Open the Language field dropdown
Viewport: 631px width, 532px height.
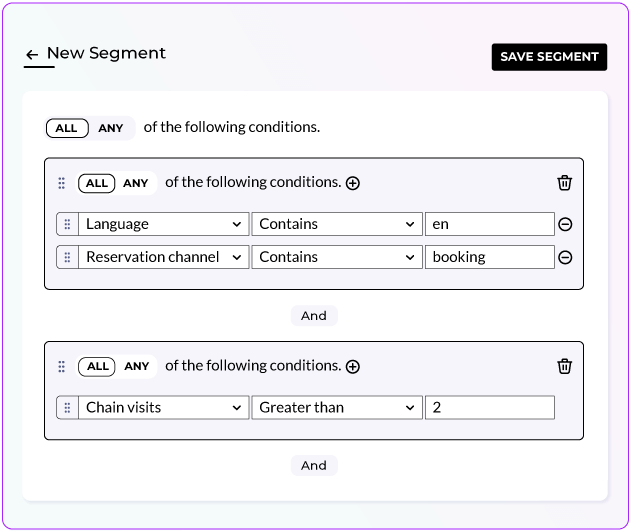(163, 225)
